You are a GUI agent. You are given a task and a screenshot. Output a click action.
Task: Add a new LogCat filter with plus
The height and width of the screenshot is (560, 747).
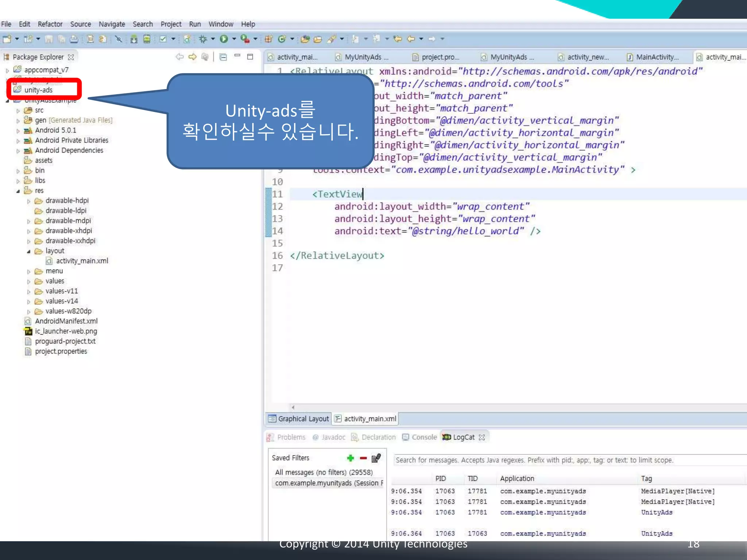351,458
